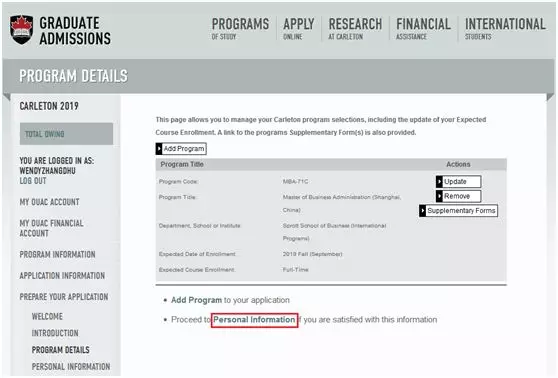Open the Apply Online menu
558x378 pixels.
coord(299,28)
